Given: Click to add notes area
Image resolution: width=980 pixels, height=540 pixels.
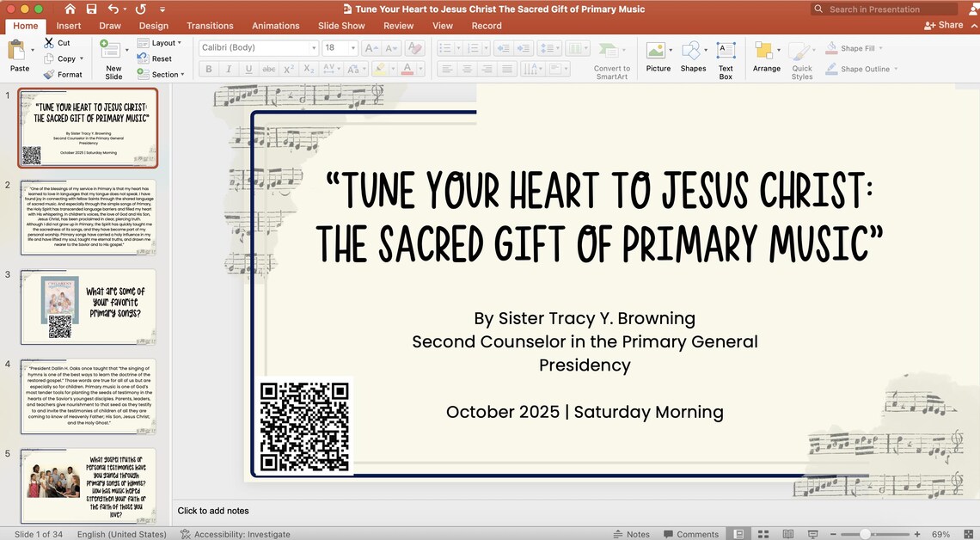Looking at the screenshot, I should (575, 511).
